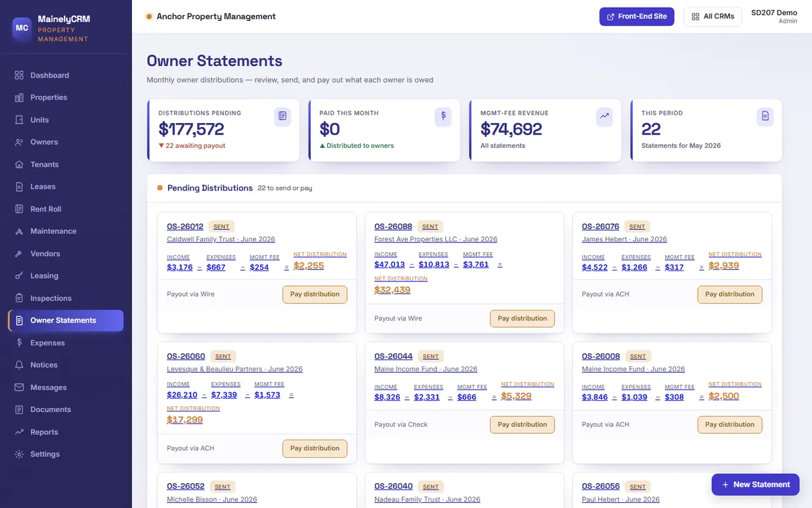Screen dimensions: 812x508
Task: Click the Inspections clipboard icon
Action: pos(19,298)
